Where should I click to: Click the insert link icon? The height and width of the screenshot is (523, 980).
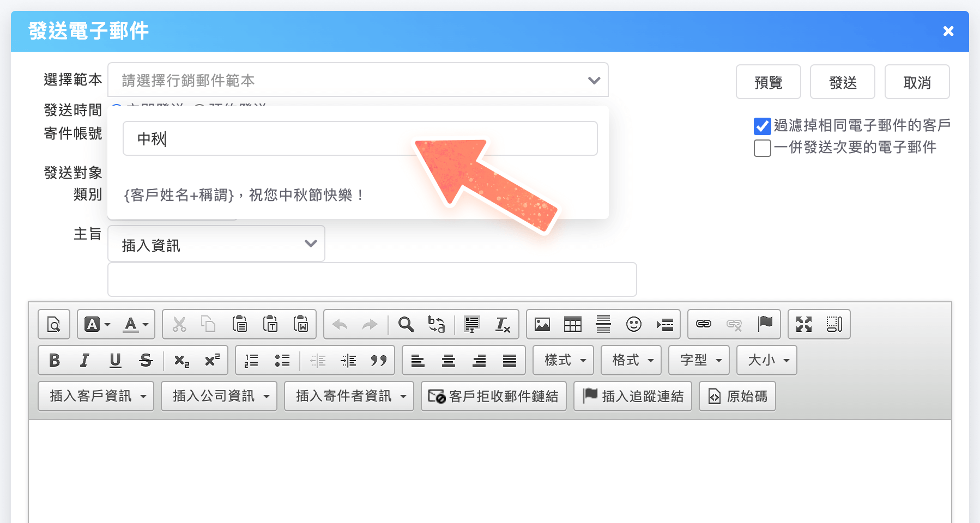[x=703, y=324]
